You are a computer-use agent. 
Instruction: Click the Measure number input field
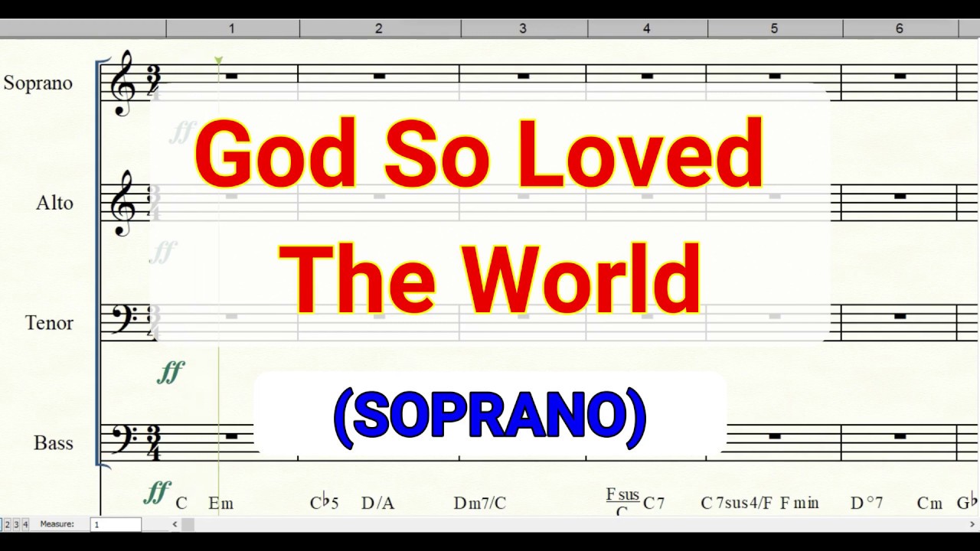[116, 524]
